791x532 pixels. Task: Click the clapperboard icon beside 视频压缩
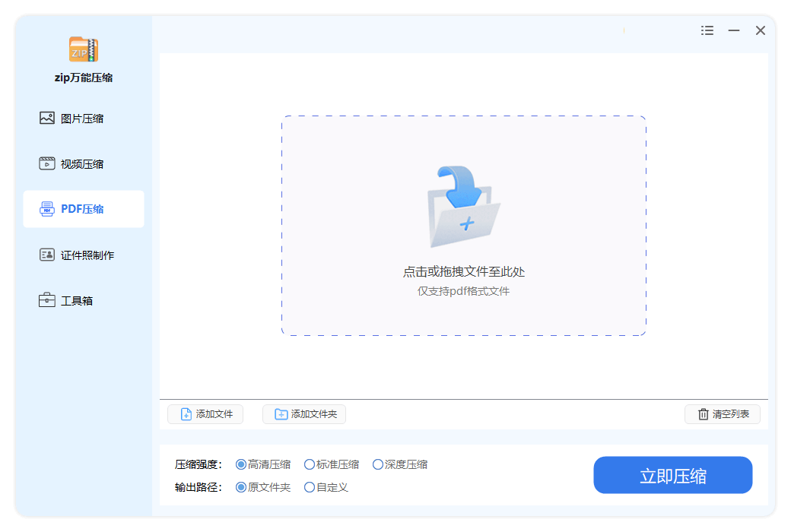pos(47,163)
